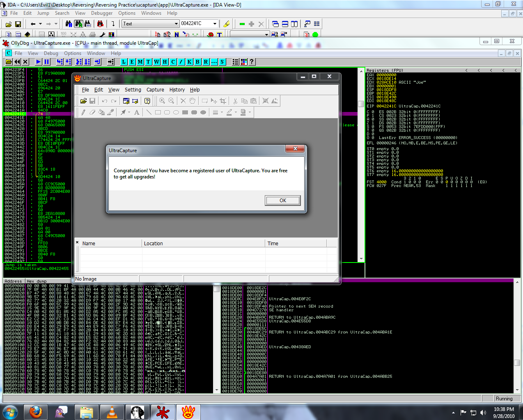Image resolution: width=523 pixels, height=420 pixels.
Task: Click the Help question icon in UltraCapture toolbar
Action: point(147,101)
